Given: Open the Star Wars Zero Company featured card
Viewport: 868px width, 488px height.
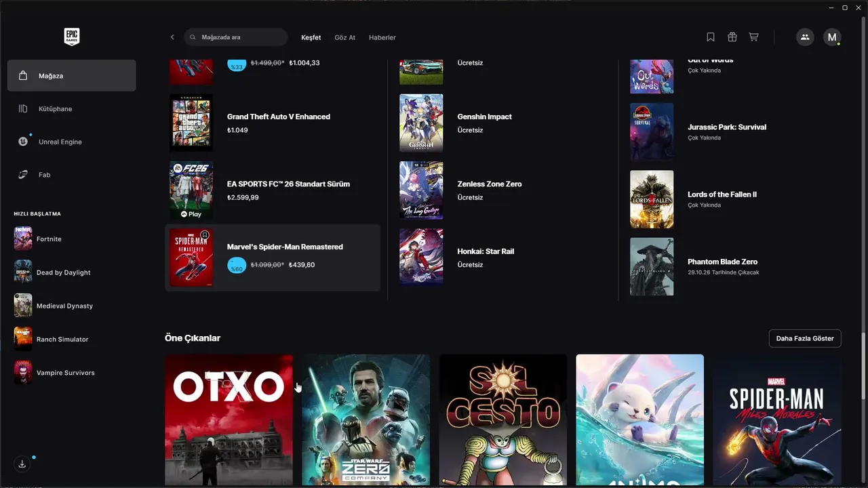Looking at the screenshot, I should [x=366, y=420].
